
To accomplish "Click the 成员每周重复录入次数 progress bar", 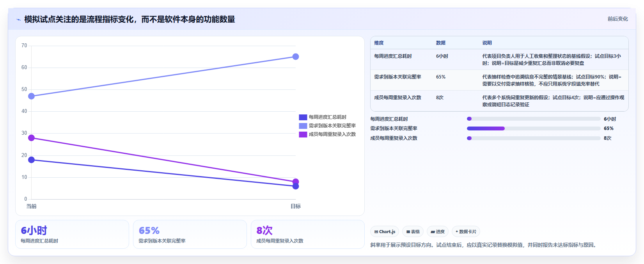I will pyautogui.click(x=534, y=138).
